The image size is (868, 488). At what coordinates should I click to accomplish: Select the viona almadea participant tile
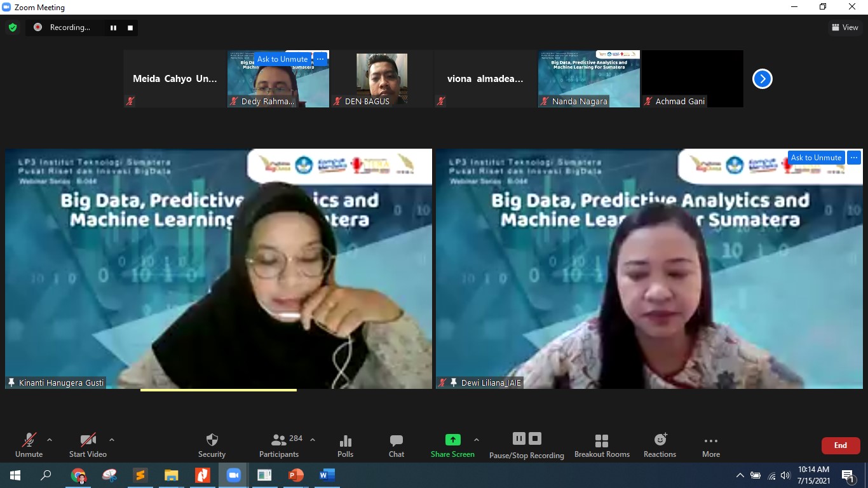pyautogui.click(x=485, y=79)
